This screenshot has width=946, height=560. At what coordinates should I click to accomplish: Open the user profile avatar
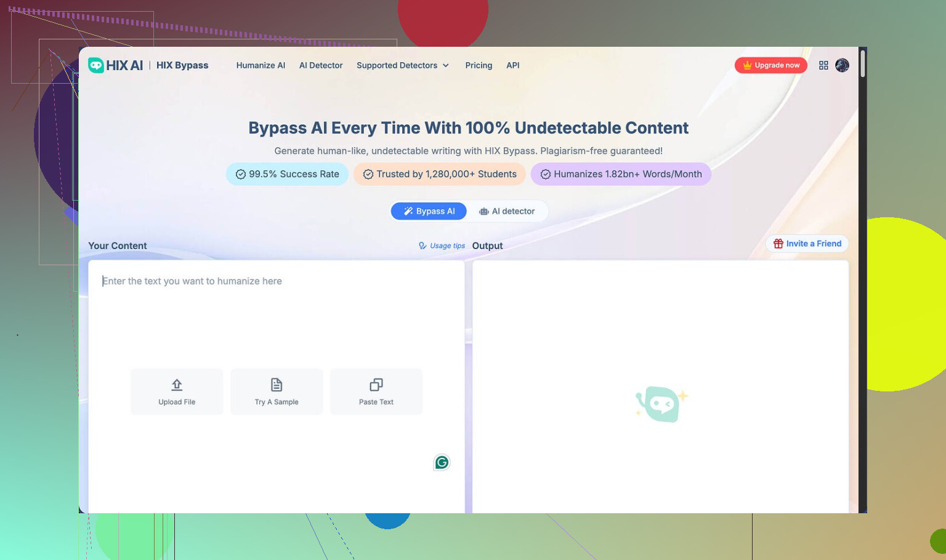tap(842, 65)
